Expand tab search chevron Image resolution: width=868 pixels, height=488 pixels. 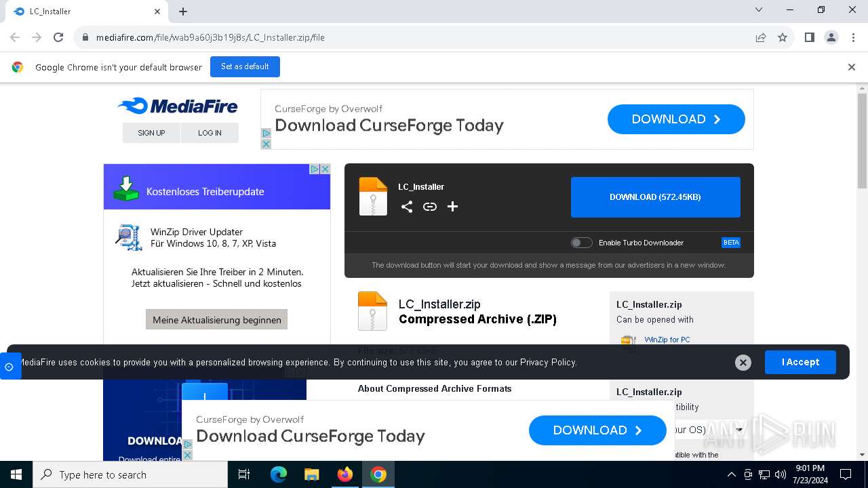[x=759, y=10]
